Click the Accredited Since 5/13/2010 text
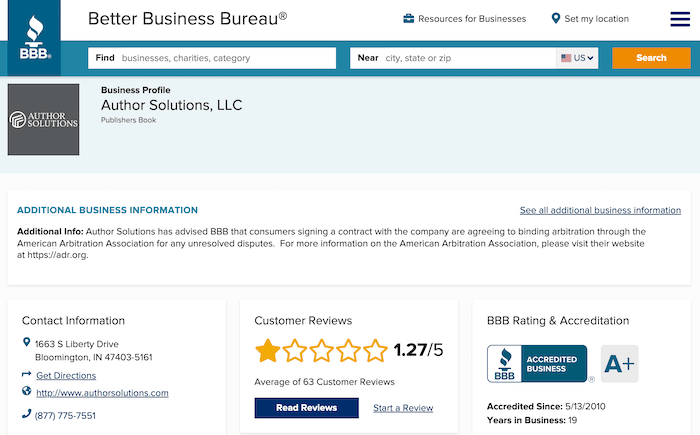 coord(546,406)
